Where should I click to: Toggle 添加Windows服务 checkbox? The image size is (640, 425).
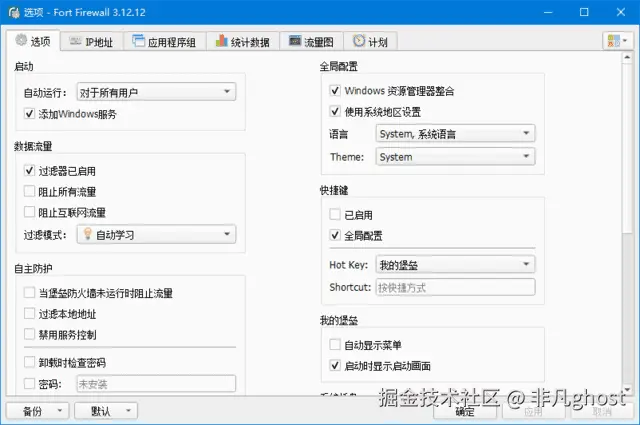29,113
